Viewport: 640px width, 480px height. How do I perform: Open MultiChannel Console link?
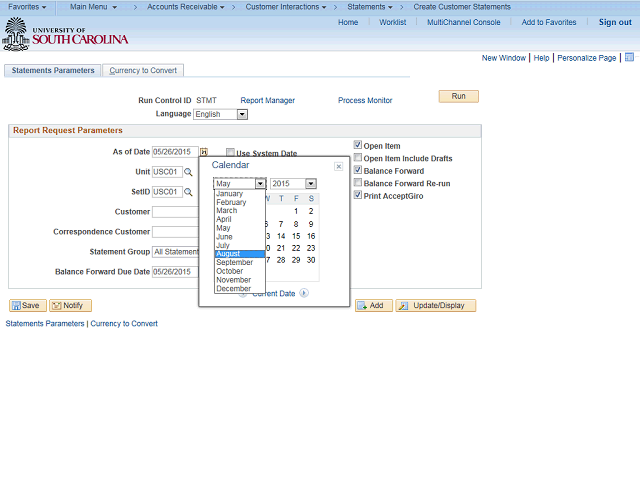coord(463,22)
